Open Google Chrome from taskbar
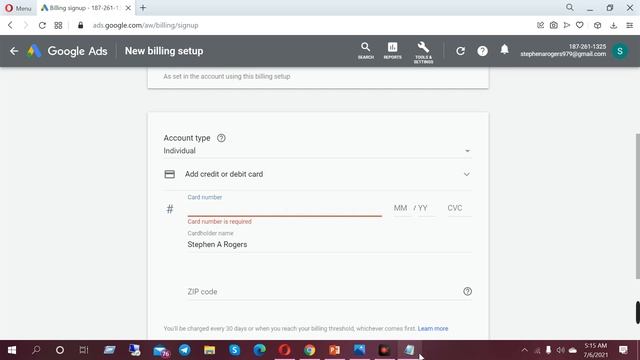The width and height of the screenshot is (640, 360). pos(309,350)
